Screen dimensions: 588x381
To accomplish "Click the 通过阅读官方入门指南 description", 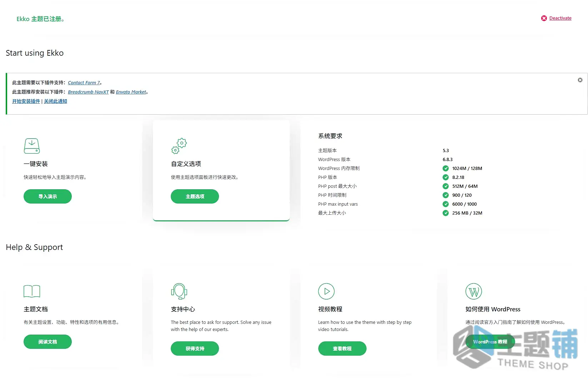I will [515, 322].
